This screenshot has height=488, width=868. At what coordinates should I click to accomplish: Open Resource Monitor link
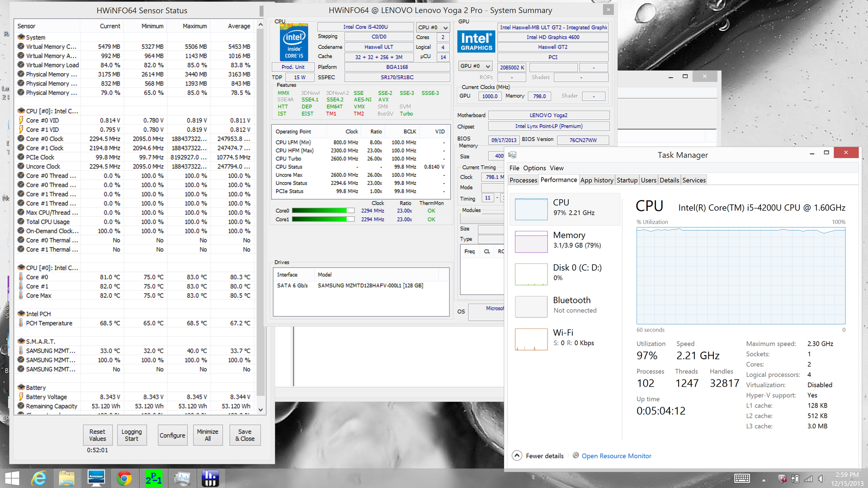click(x=616, y=456)
